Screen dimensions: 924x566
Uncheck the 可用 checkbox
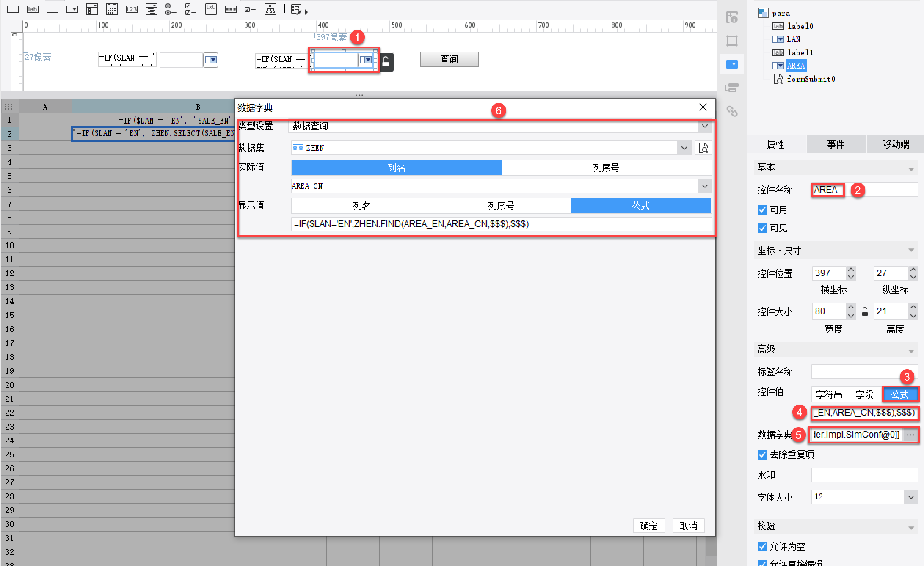point(762,210)
